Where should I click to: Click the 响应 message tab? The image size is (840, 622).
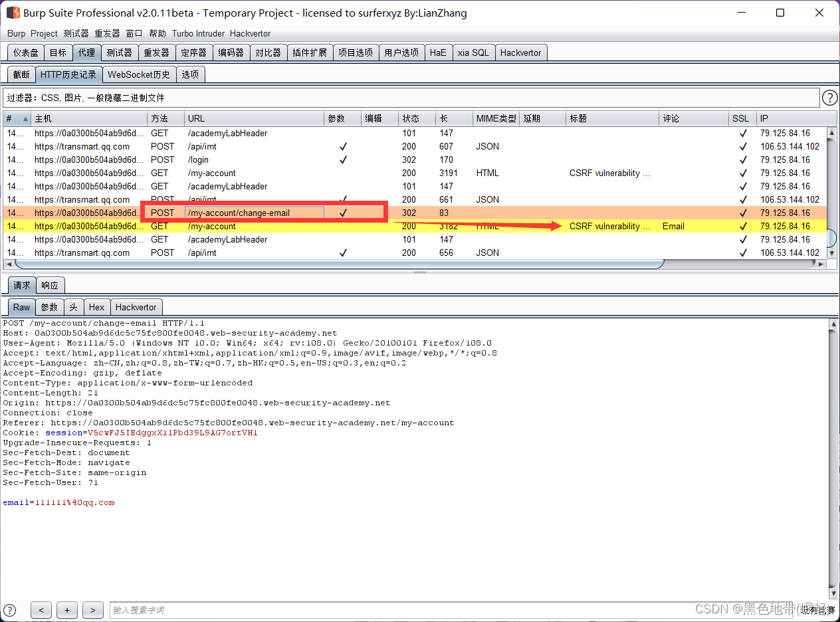pos(50,285)
